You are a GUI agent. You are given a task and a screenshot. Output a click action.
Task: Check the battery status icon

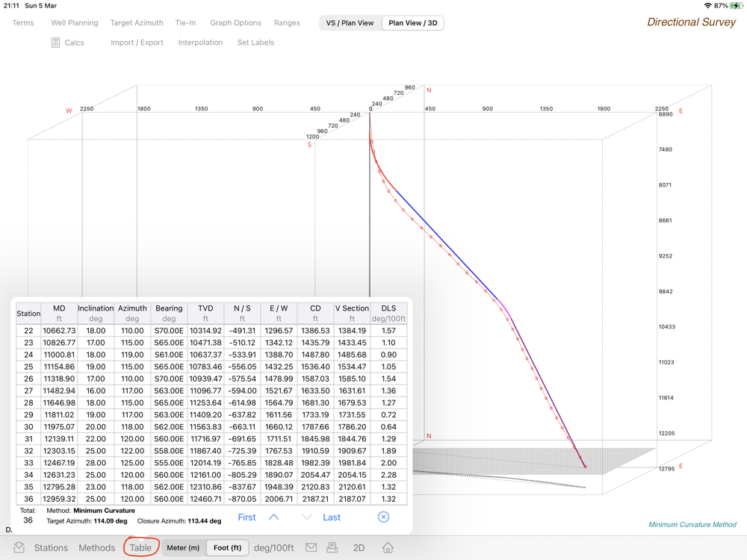tap(737, 6)
